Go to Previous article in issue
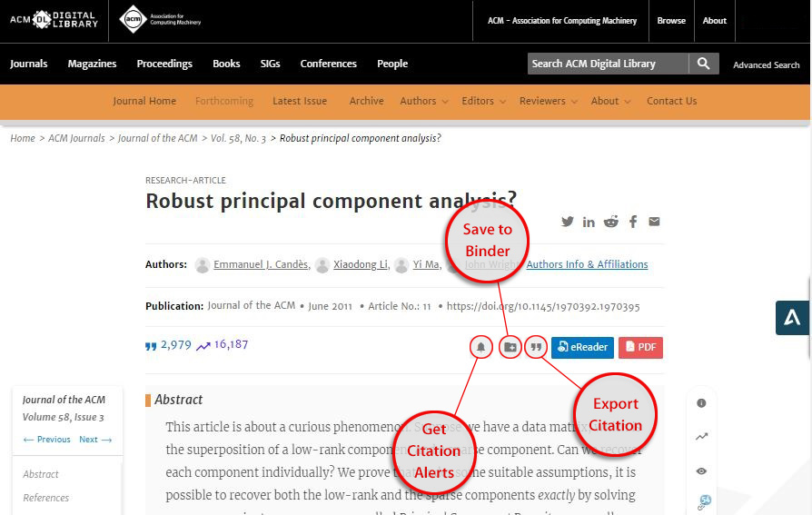The height and width of the screenshot is (515, 812). pos(46,440)
